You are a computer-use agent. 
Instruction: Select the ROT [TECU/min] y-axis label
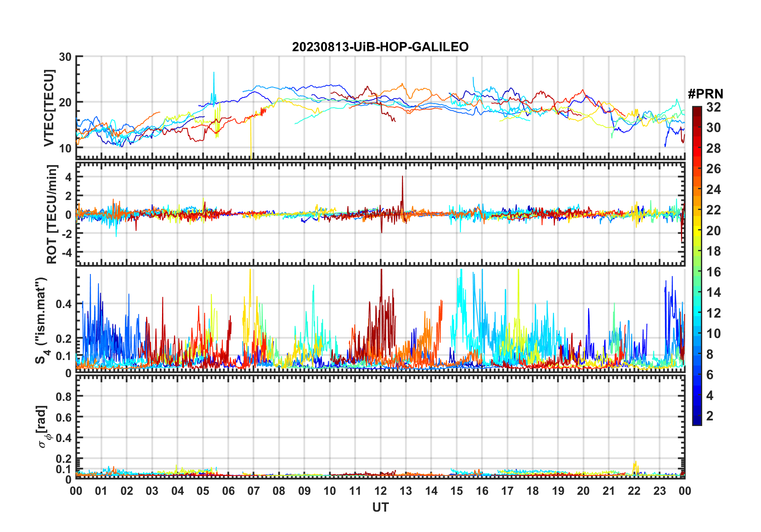tap(52, 214)
